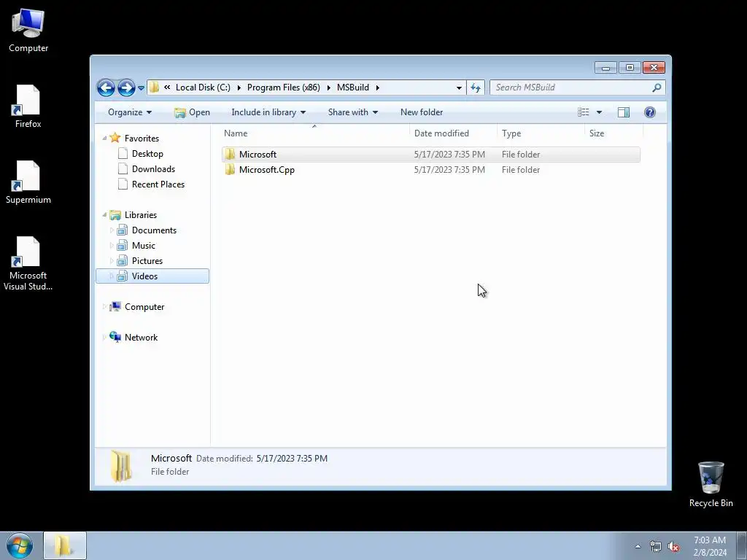747x560 pixels.
Task: Click Program Files (x86) breadcrumb
Action: point(284,87)
